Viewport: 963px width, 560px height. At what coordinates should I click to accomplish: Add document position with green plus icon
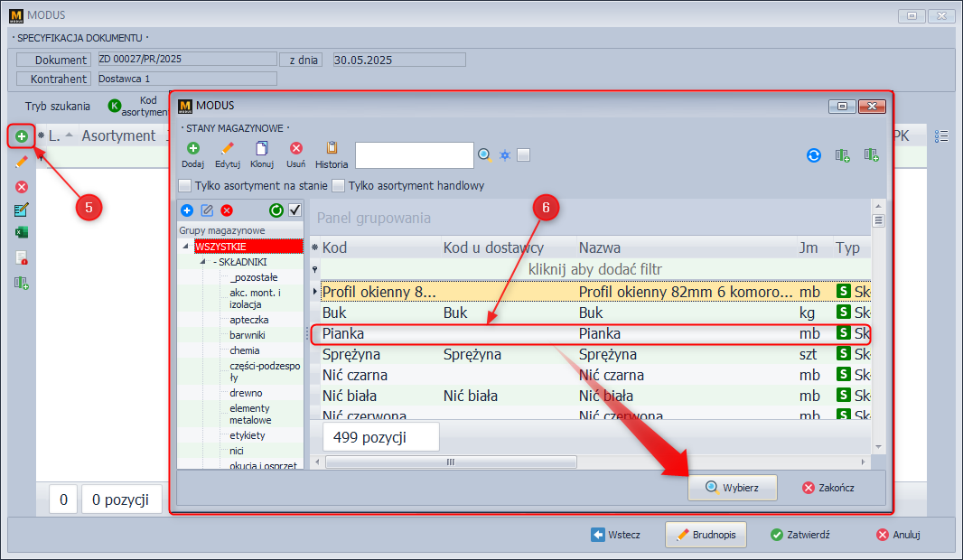pyautogui.click(x=22, y=136)
